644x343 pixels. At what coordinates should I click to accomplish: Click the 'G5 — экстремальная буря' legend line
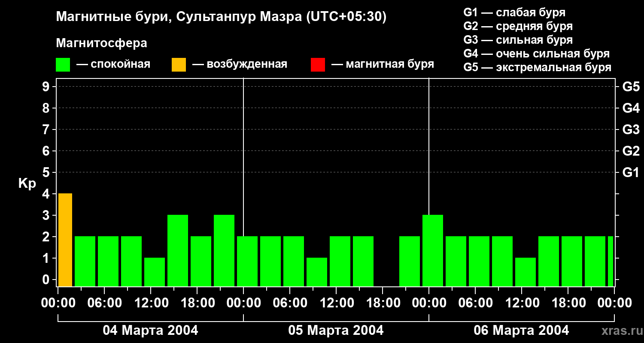click(x=538, y=67)
